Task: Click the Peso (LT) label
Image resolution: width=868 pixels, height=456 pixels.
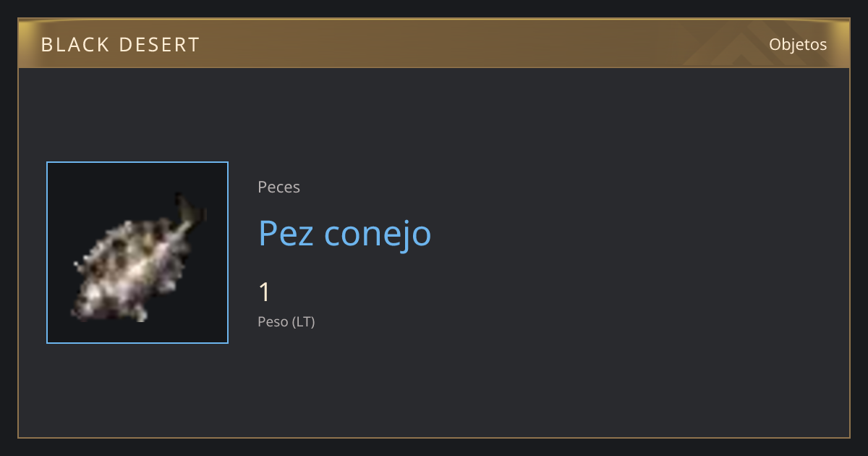Action: click(286, 322)
